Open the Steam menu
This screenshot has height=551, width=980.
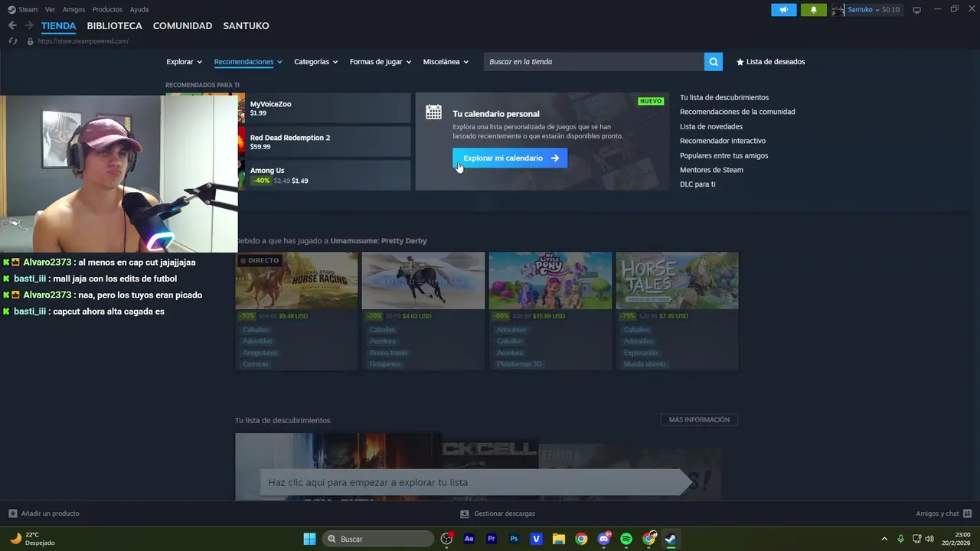(28, 9)
